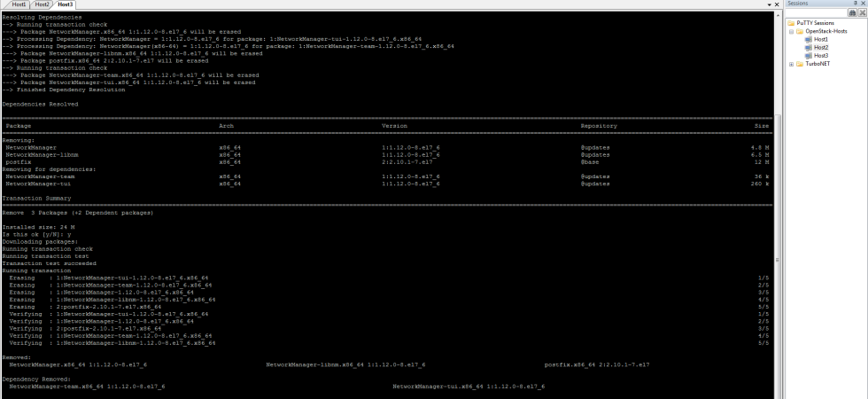Viewport: 868px width, 399px height.
Task: Collapse the OpenStack-Hosts folder
Action: (x=791, y=32)
